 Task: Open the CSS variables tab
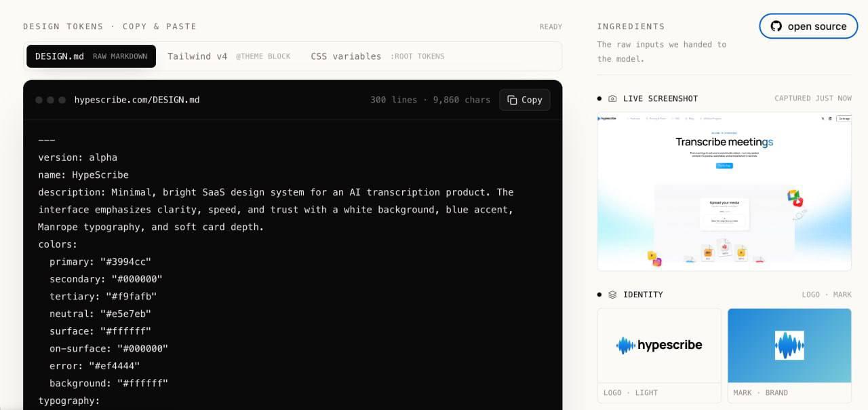coord(377,56)
